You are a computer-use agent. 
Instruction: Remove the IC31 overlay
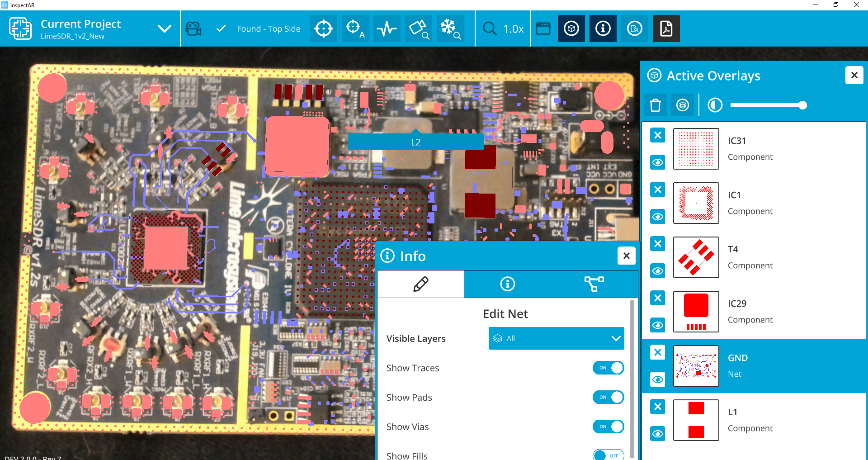pos(658,135)
